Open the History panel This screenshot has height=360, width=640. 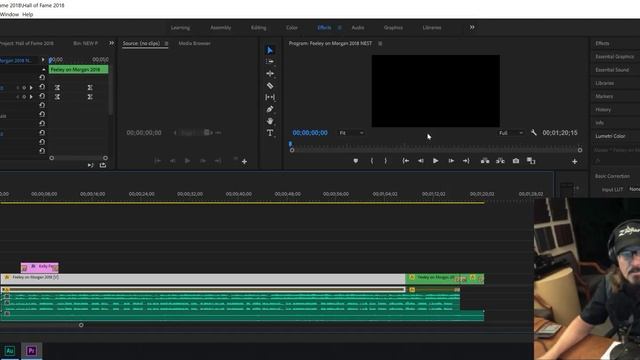pyautogui.click(x=603, y=109)
